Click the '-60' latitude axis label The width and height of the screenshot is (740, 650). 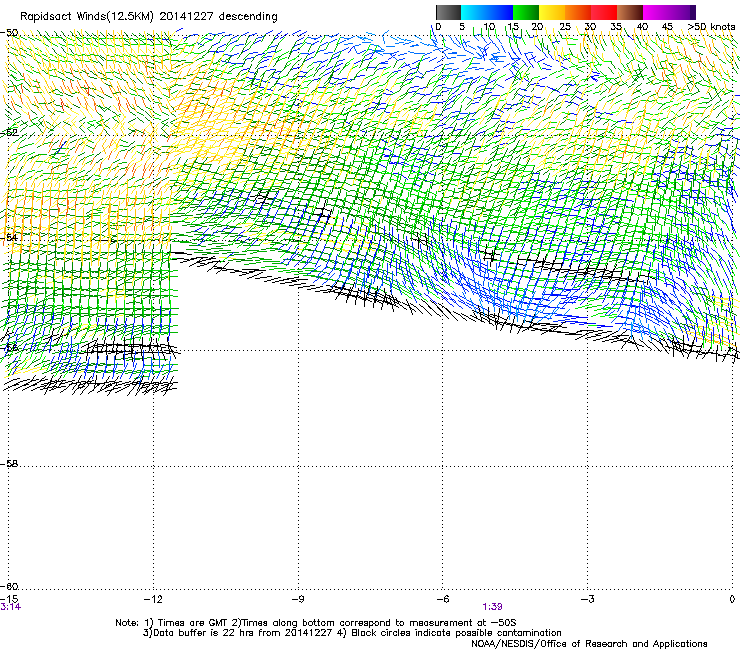click(9, 587)
